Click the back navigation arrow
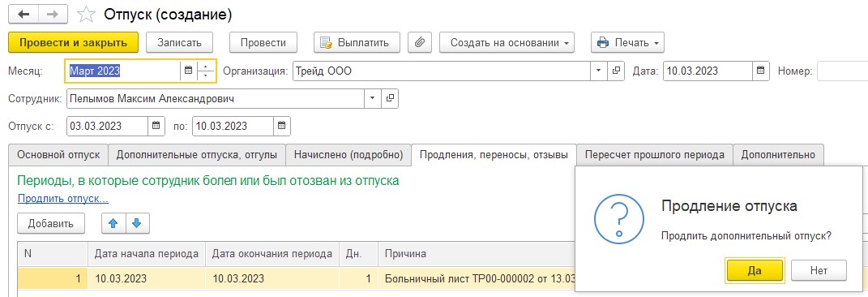The width and height of the screenshot is (868, 297). point(24,15)
